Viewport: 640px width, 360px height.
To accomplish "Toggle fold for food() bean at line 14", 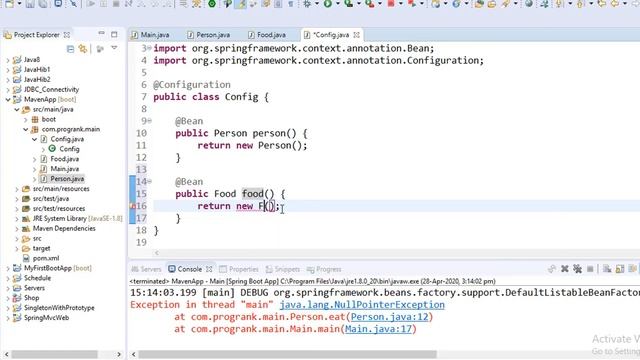I will click(x=149, y=181).
